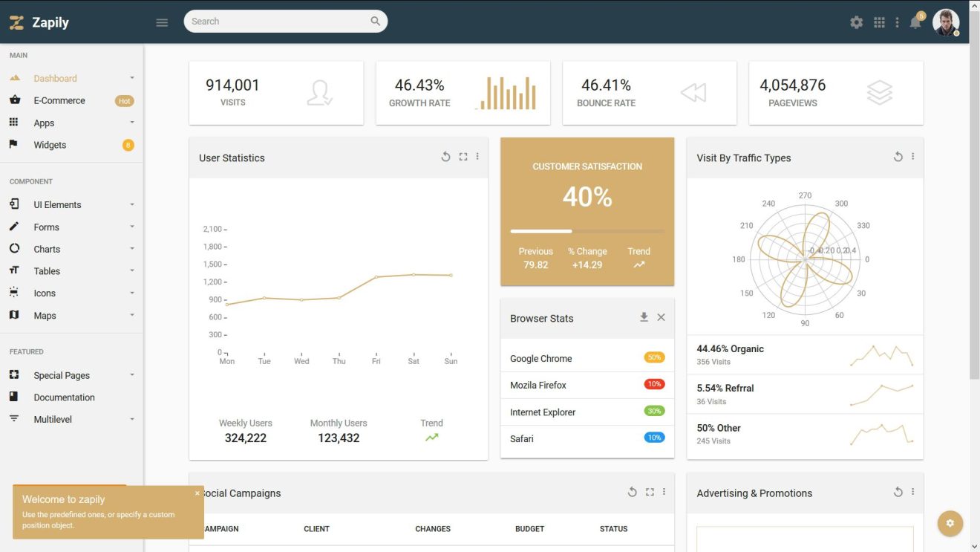Dismiss the Welcome to zapily popup

[x=197, y=493]
